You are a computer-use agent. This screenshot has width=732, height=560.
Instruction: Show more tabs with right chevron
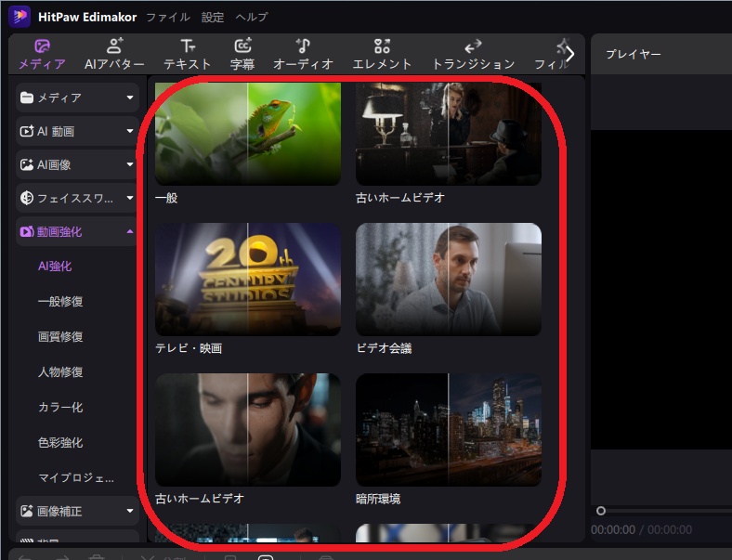[570, 54]
